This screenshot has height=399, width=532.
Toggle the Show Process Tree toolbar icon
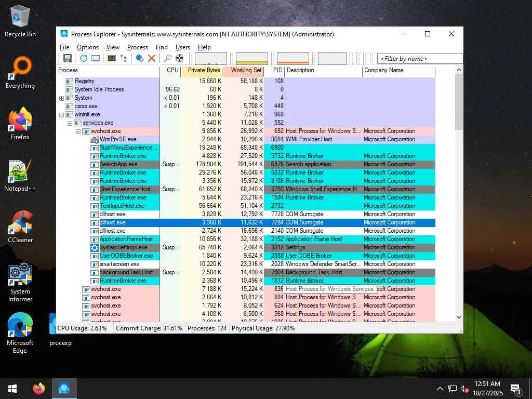coord(124,58)
